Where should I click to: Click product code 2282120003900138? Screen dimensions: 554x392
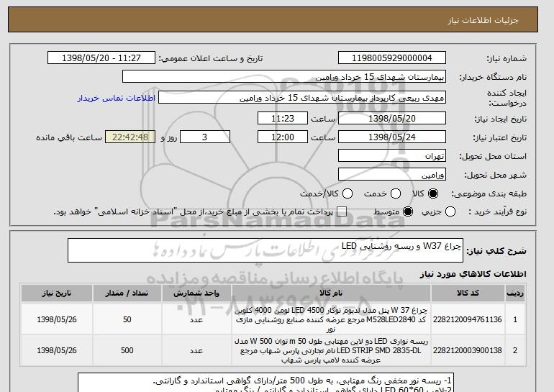pos(468,350)
